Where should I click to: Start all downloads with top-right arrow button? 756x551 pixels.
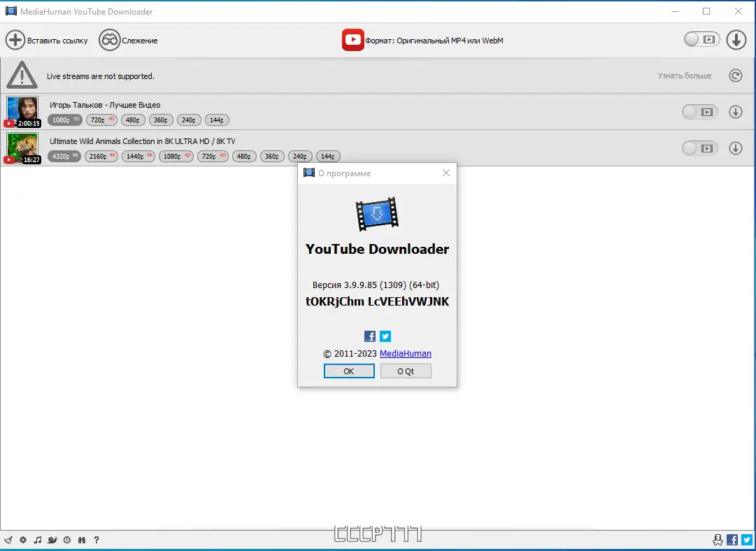[x=736, y=40]
